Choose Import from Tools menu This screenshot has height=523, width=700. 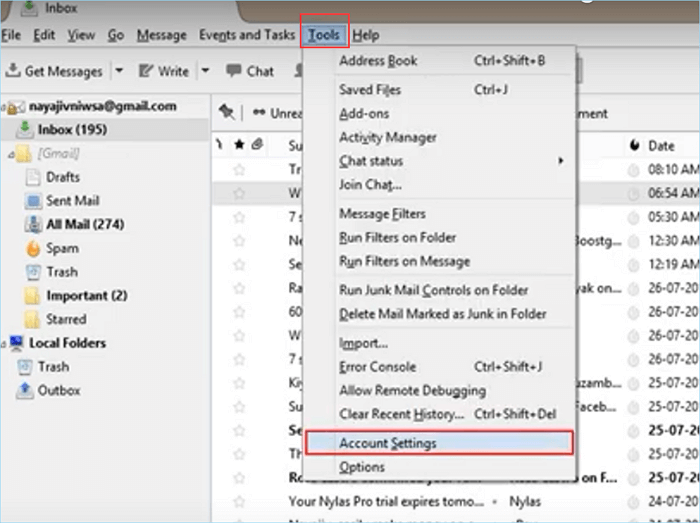click(439, 343)
